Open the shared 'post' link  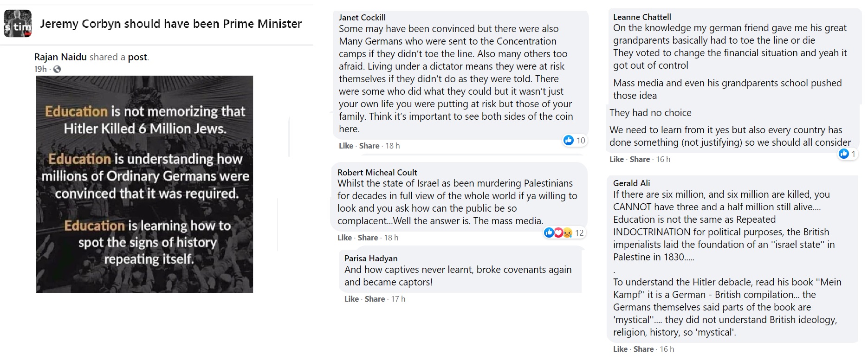point(137,57)
